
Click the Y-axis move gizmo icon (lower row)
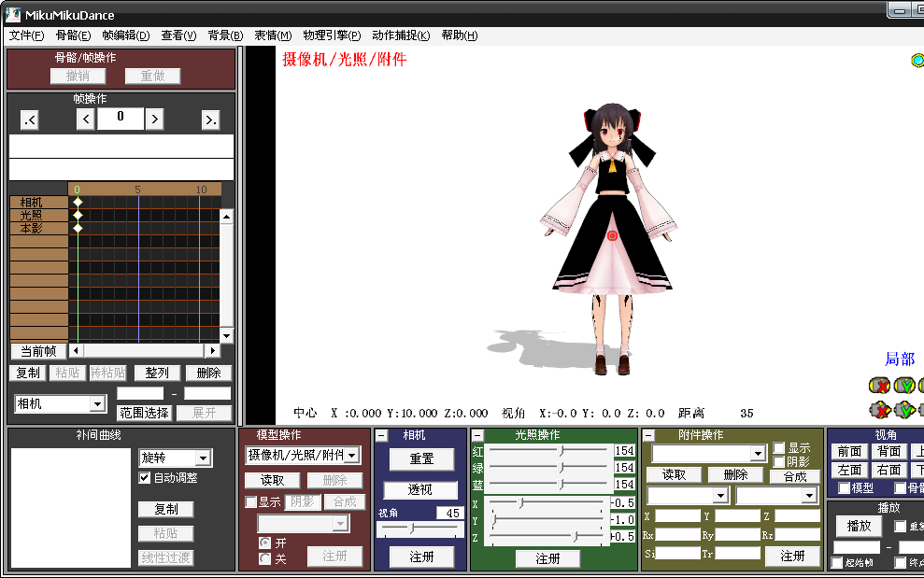coord(904,410)
